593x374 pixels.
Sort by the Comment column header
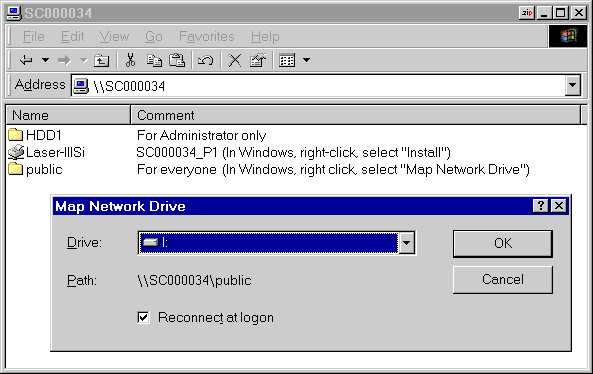355,115
